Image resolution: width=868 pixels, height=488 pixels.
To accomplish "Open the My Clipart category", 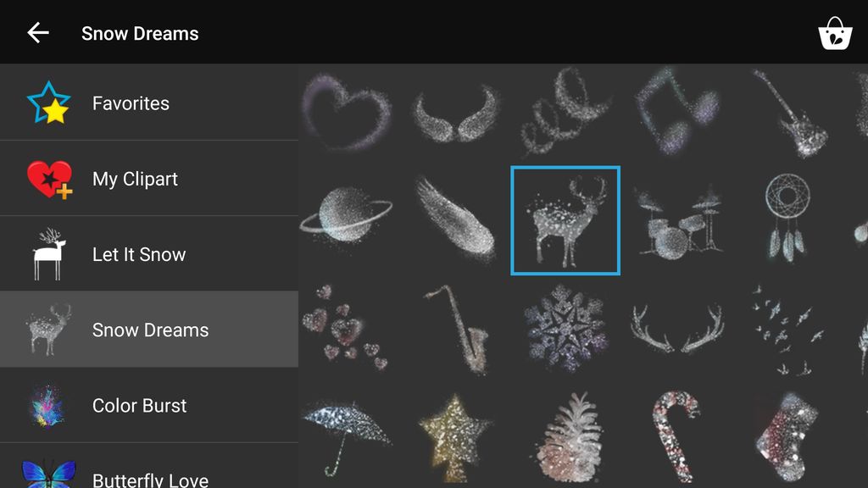I will click(x=149, y=179).
